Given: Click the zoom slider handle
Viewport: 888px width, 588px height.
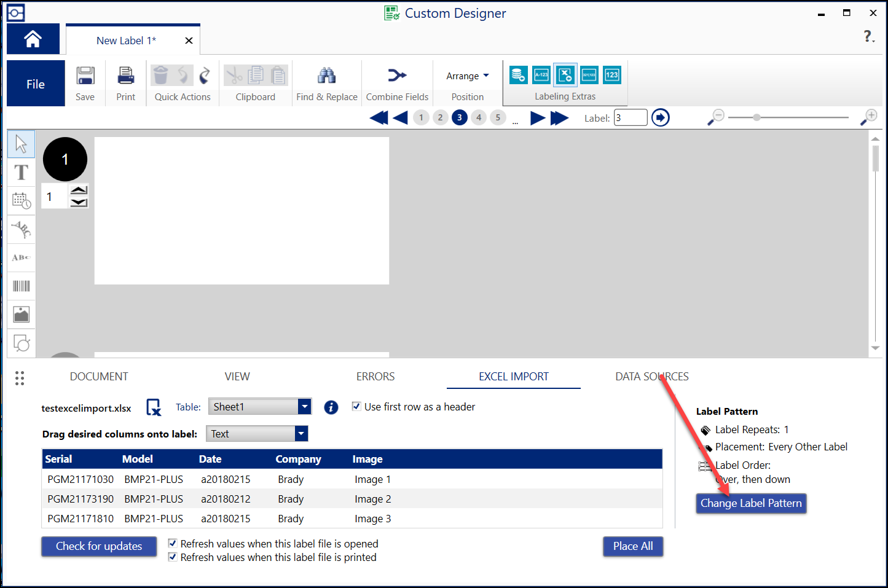Looking at the screenshot, I should click(756, 117).
